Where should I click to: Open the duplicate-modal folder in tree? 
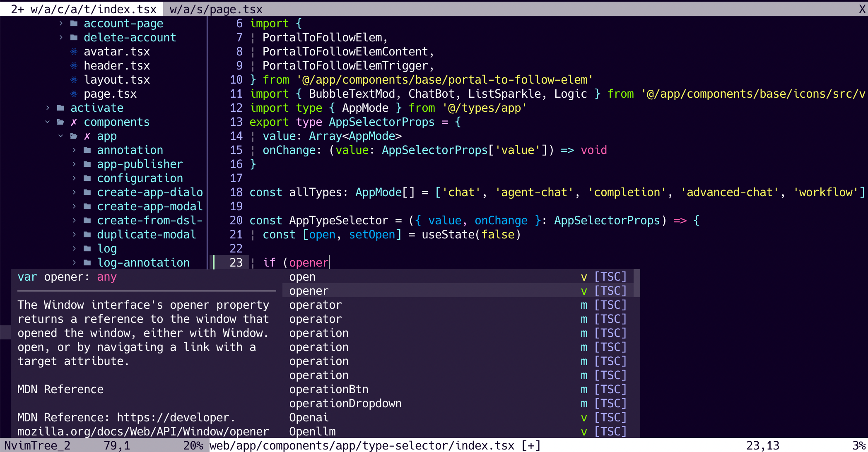146,235
